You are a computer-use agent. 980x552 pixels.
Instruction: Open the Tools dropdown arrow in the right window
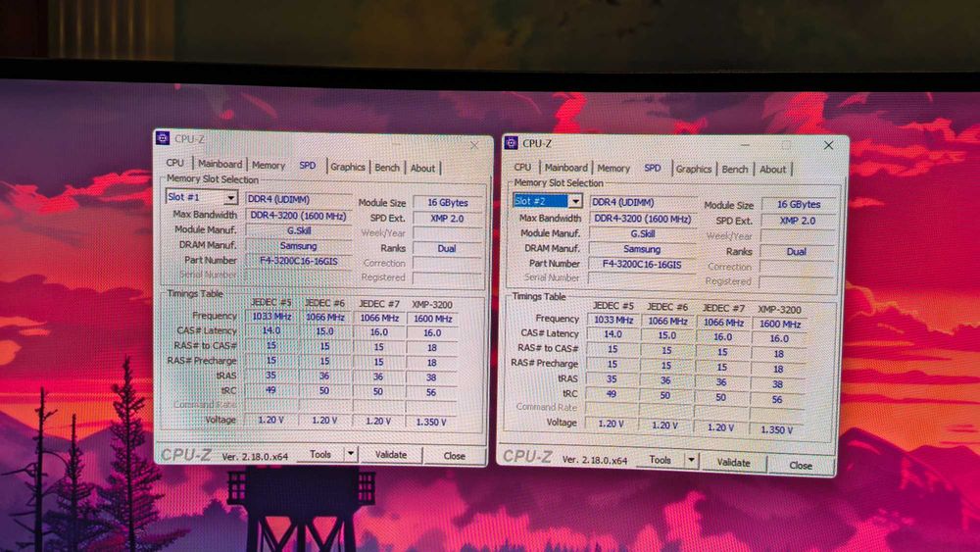point(691,461)
